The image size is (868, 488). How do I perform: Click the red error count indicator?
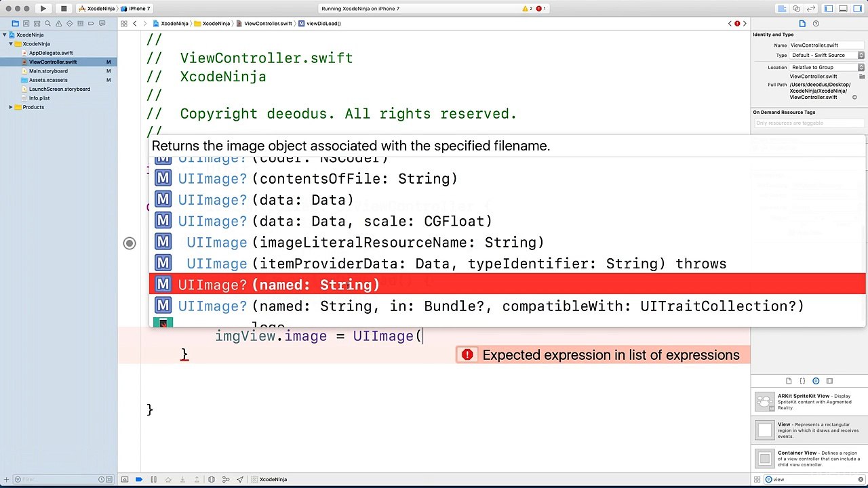(x=541, y=9)
